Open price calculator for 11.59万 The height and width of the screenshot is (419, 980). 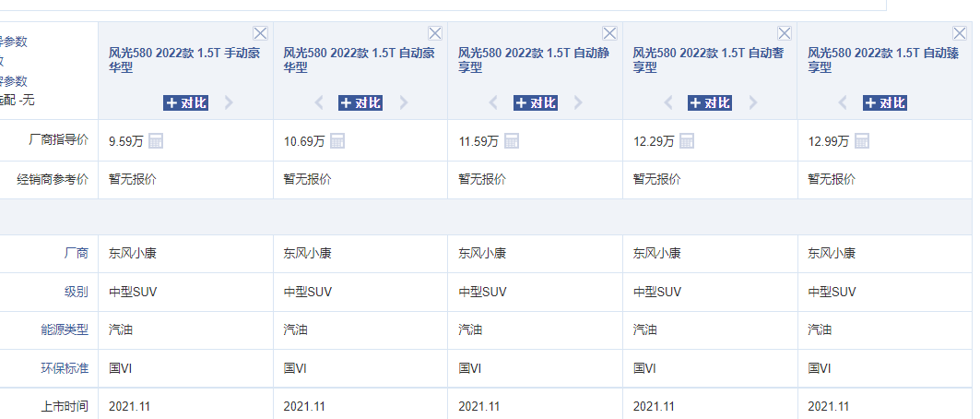click(512, 140)
